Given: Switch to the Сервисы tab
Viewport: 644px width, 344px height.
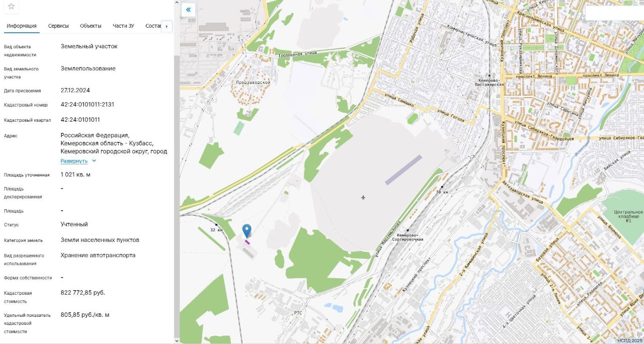Looking at the screenshot, I should (59, 26).
